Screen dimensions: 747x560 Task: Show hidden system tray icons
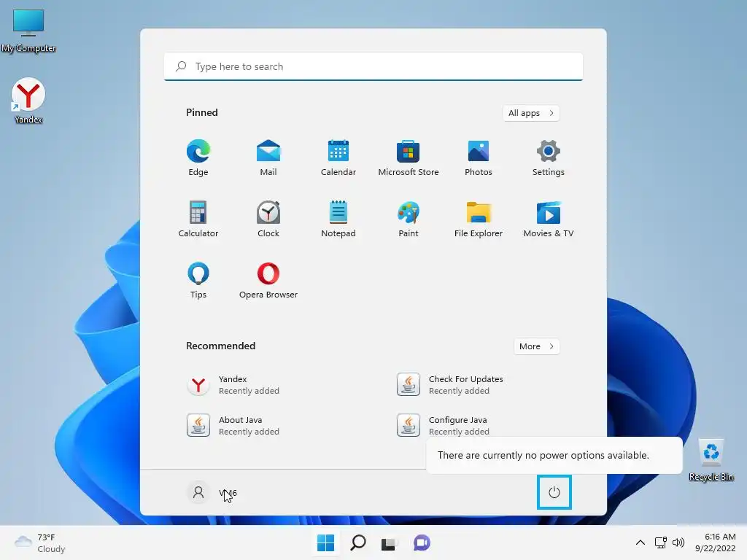point(640,542)
